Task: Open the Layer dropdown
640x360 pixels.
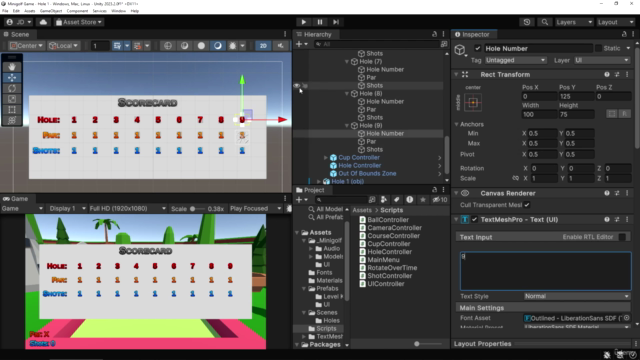Action: point(602,60)
